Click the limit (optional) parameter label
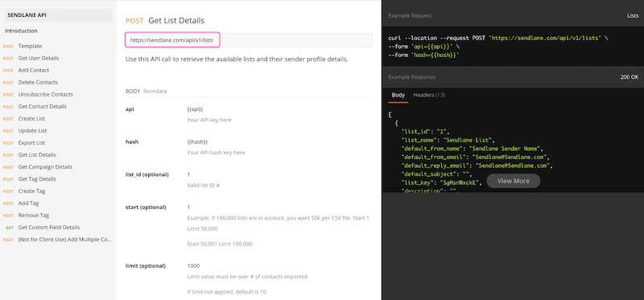 146,266
